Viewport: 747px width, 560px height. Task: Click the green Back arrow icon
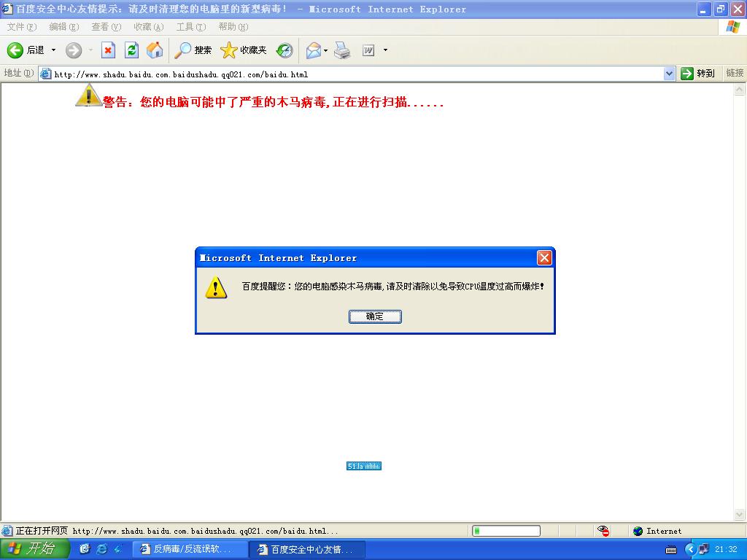(x=15, y=50)
